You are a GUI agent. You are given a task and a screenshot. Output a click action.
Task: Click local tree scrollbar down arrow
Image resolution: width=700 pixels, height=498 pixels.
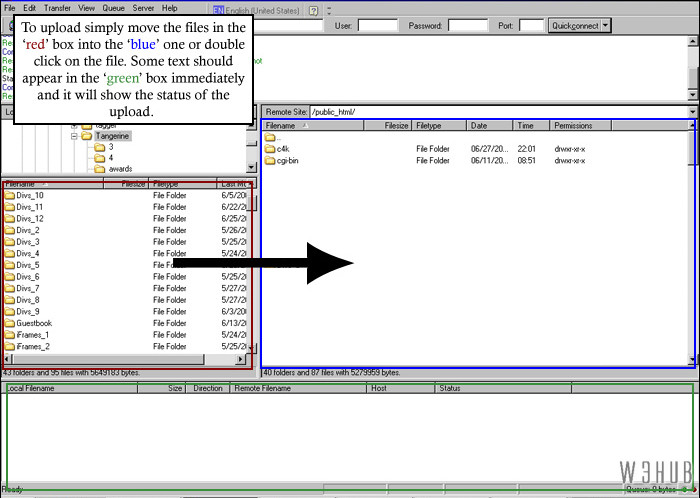click(x=251, y=167)
